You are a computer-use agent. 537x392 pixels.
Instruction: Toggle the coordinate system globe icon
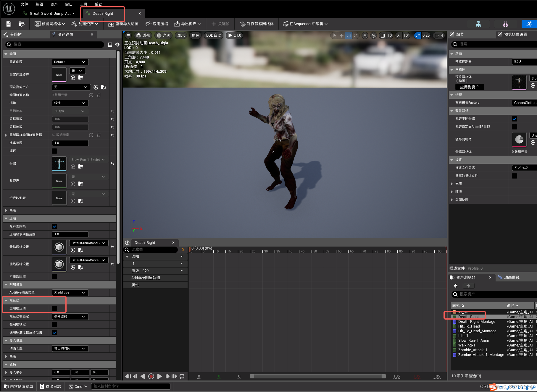click(x=365, y=35)
